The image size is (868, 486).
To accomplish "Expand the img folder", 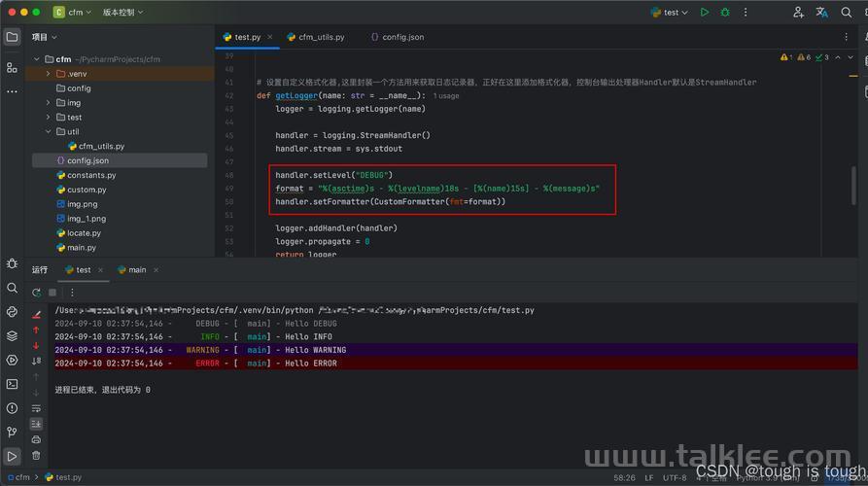I will coord(49,103).
